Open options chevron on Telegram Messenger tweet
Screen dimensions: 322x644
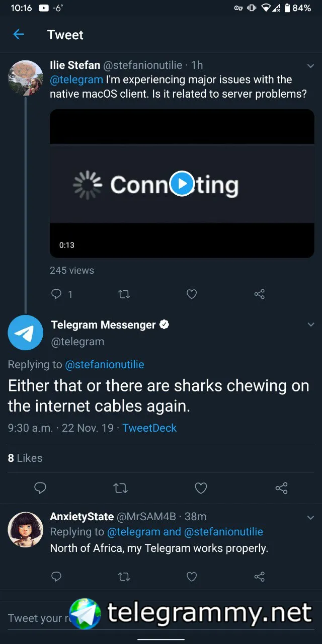[x=310, y=325]
